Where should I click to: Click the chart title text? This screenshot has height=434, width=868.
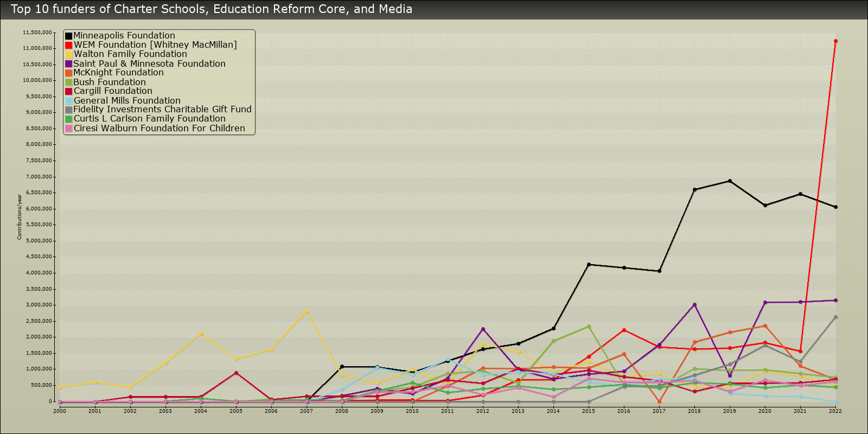(212, 9)
